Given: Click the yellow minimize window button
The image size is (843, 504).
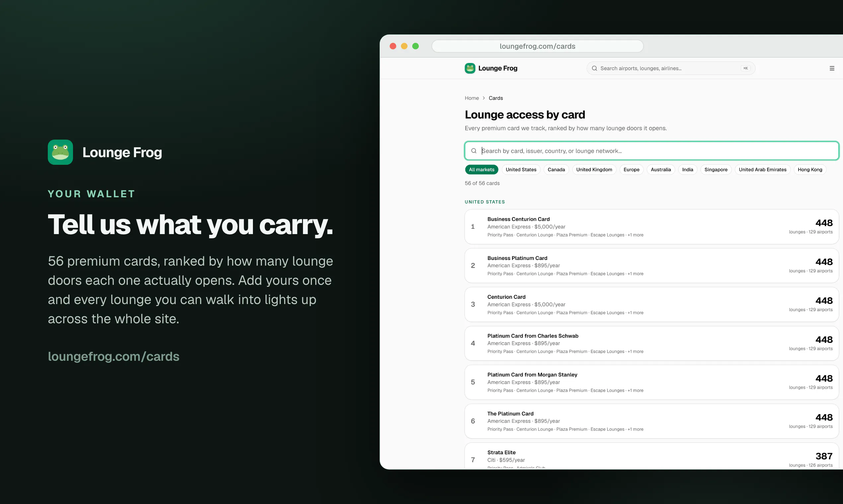Looking at the screenshot, I should tap(404, 46).
